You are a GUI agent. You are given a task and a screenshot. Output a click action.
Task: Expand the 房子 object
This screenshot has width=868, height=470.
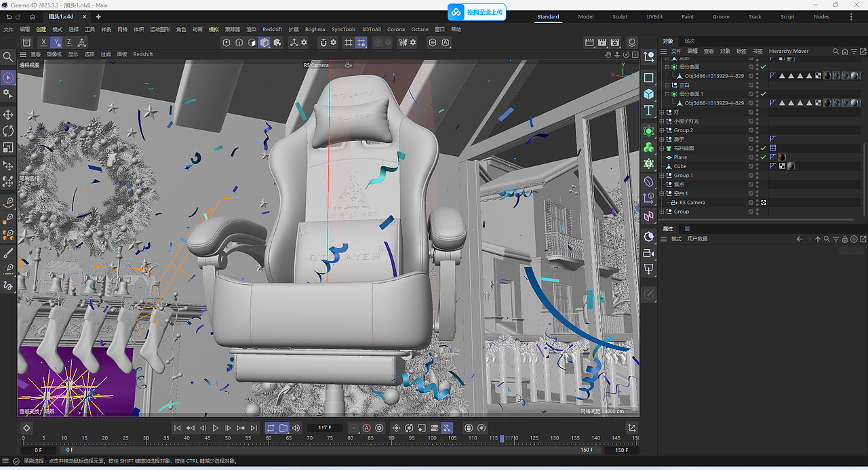point(662,139)
